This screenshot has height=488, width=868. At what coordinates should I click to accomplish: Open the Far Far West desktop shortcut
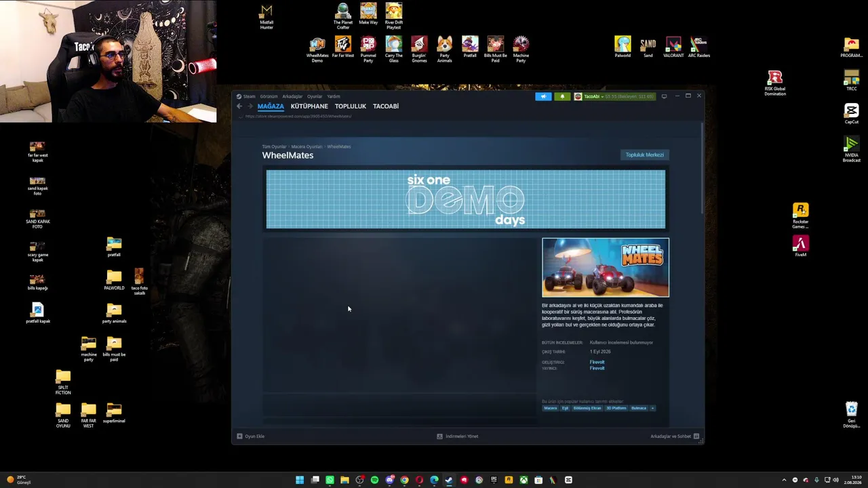pyautogui.click(x=343, y=47)
